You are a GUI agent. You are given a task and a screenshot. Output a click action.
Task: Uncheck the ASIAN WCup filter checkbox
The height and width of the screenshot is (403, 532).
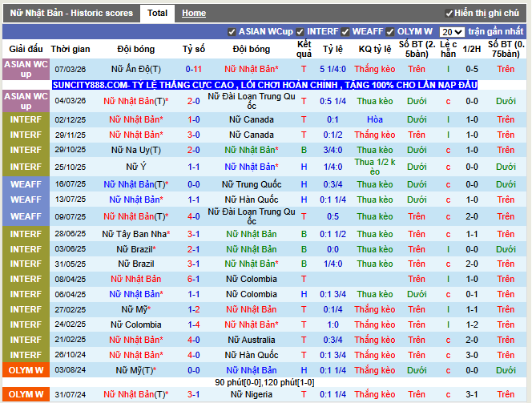click(232, 31)
